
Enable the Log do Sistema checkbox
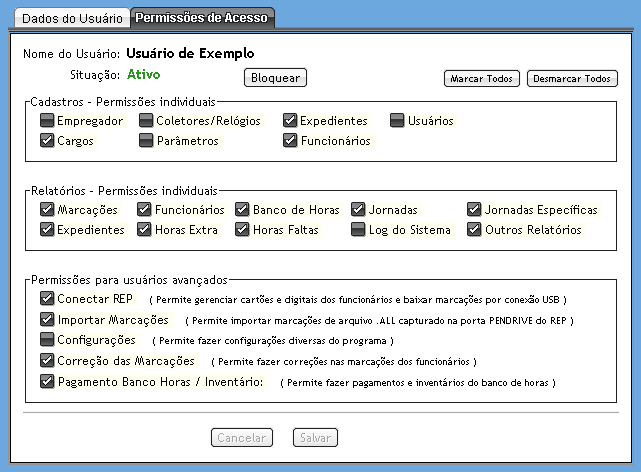[358, 230]
